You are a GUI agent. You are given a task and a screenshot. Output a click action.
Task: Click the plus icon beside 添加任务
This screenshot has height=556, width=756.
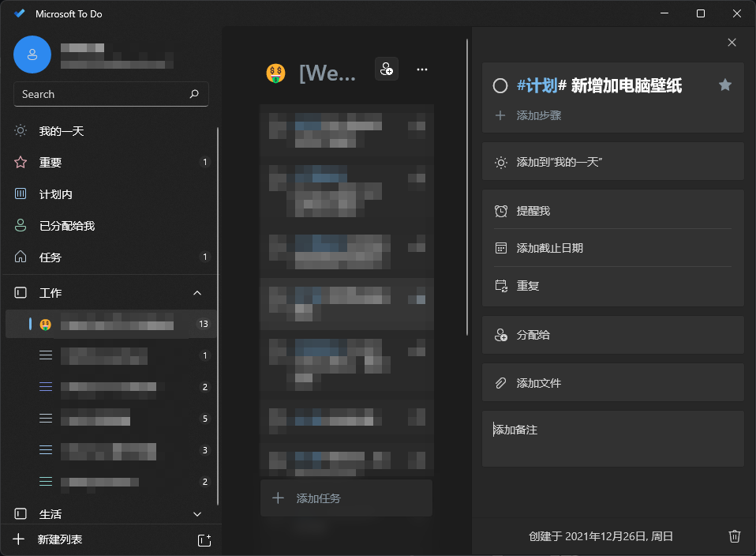pyautogui.click(x=279, y=498)
